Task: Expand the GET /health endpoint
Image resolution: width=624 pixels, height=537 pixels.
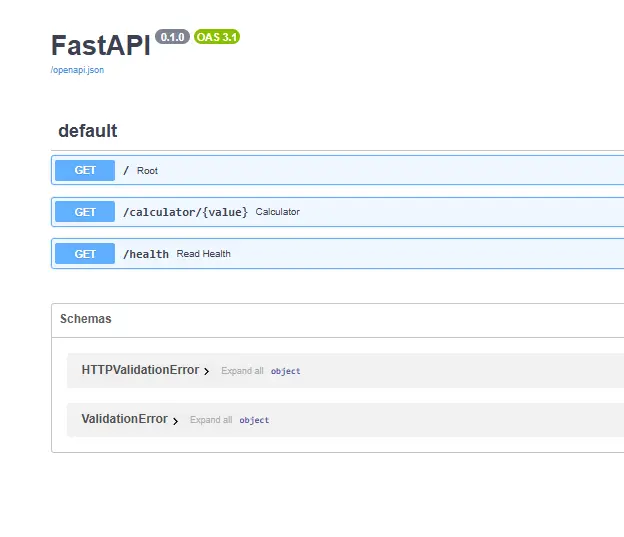Action: (337, 254)
